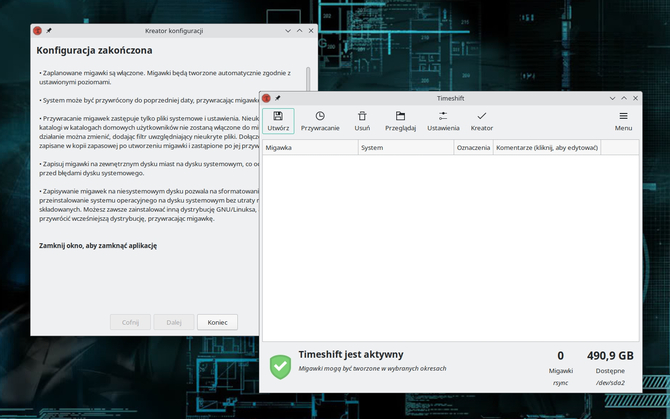Sort by the Migawka column header

click(310, 147)
